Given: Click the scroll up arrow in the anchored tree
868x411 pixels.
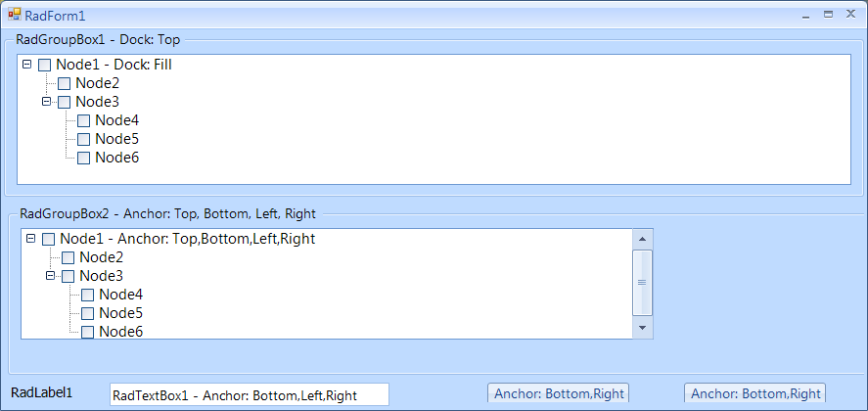Looking at the screenshot, I should (x=642, y=238).
